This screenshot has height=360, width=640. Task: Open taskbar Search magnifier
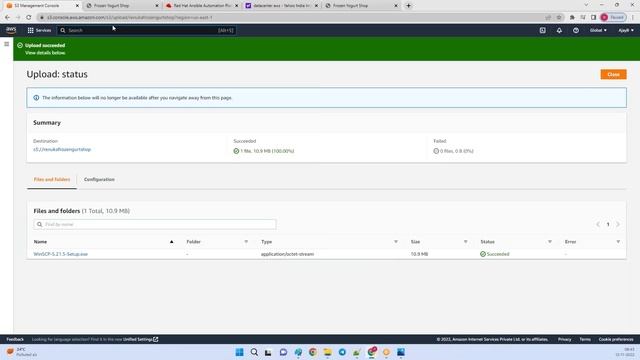[254, 352]
